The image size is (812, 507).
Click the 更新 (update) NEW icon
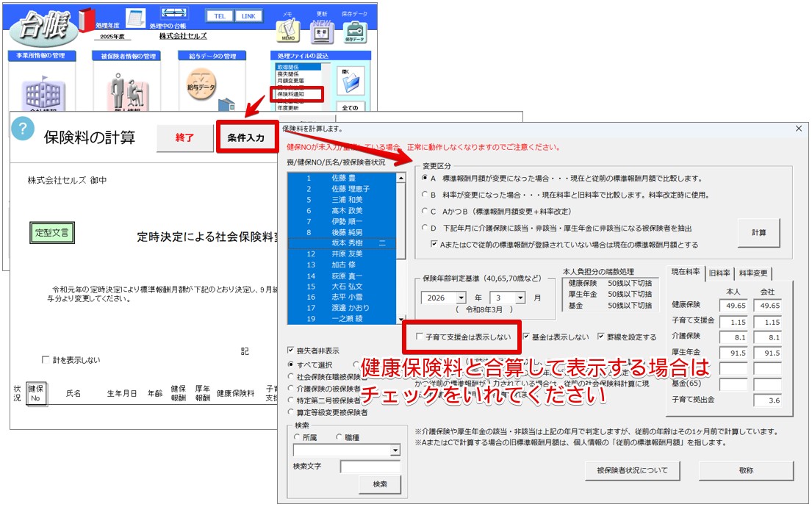click(x=322, y=32)
